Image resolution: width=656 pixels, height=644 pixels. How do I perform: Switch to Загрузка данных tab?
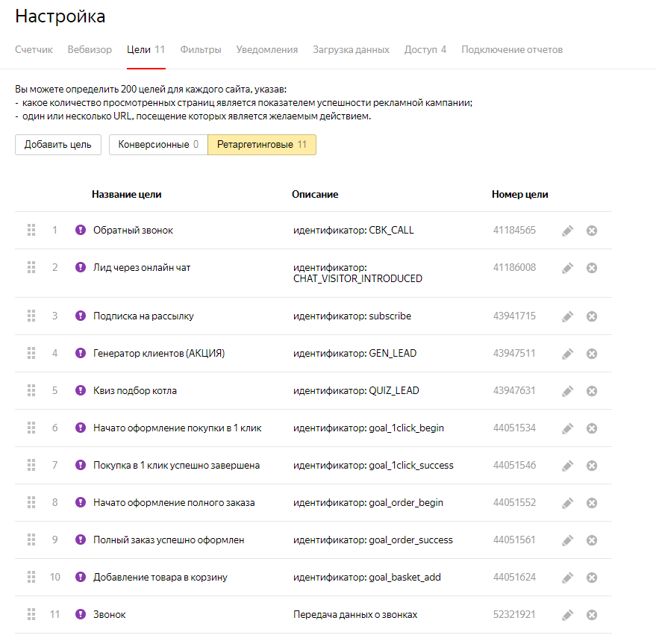coord(351,50)
